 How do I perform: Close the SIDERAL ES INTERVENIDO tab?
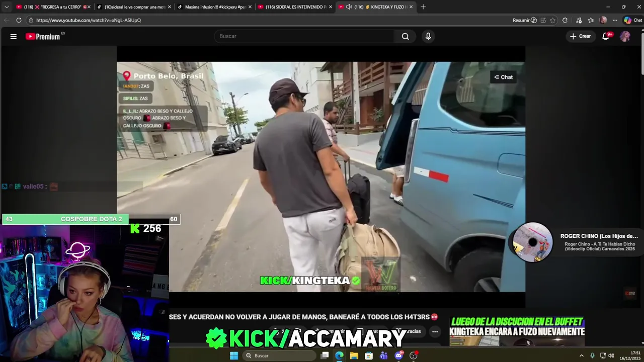click(x=331, y=7)
